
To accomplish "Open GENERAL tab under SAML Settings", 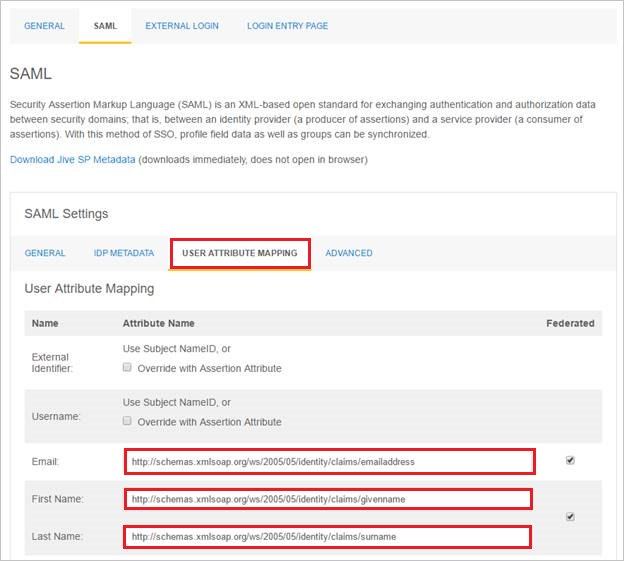I will click(x=45, y=253).
